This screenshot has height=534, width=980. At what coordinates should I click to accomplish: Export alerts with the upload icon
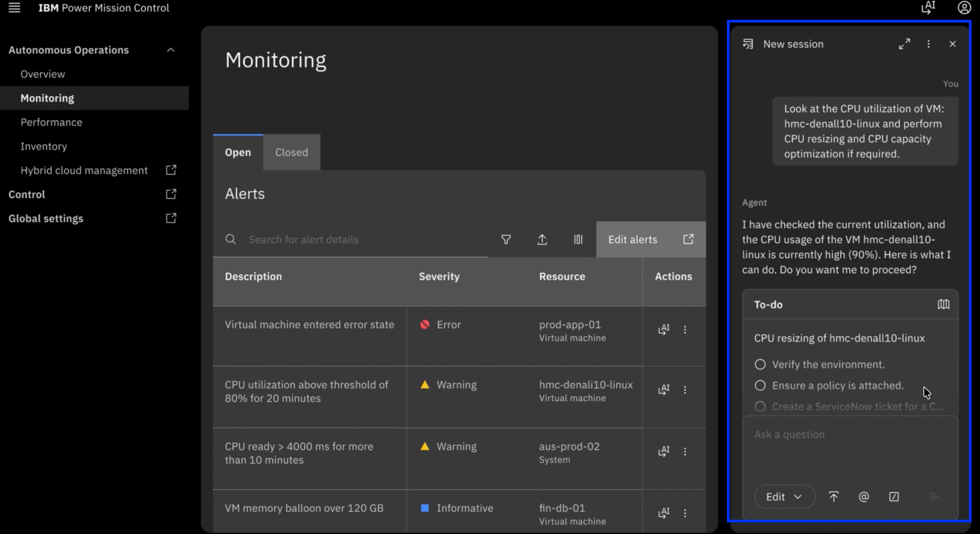pyautogui.click(x=542, y=239)
